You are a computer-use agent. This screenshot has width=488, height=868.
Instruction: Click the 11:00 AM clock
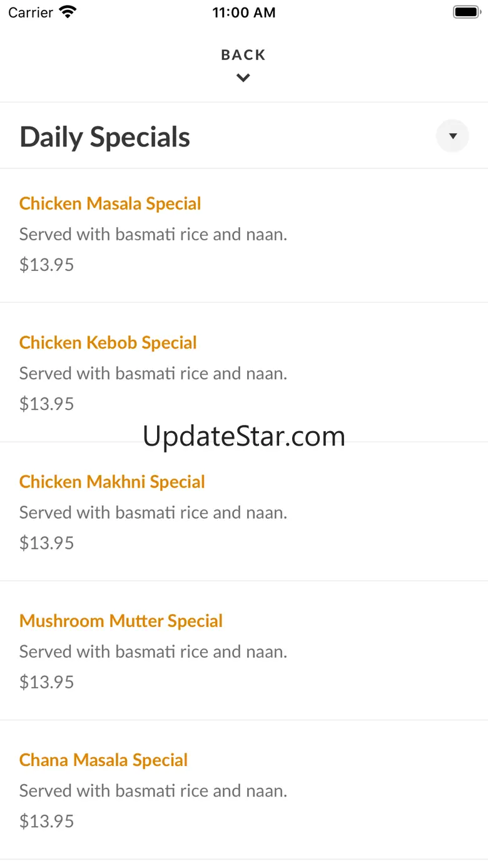click(x=243, y=13)
